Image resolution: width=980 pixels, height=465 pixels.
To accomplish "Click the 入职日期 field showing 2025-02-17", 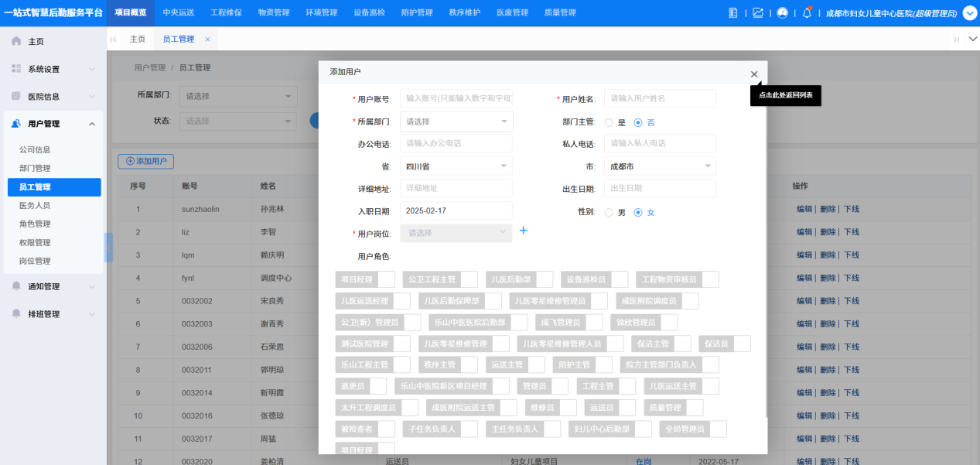I will pyautogui.click(x=456, y=210).
